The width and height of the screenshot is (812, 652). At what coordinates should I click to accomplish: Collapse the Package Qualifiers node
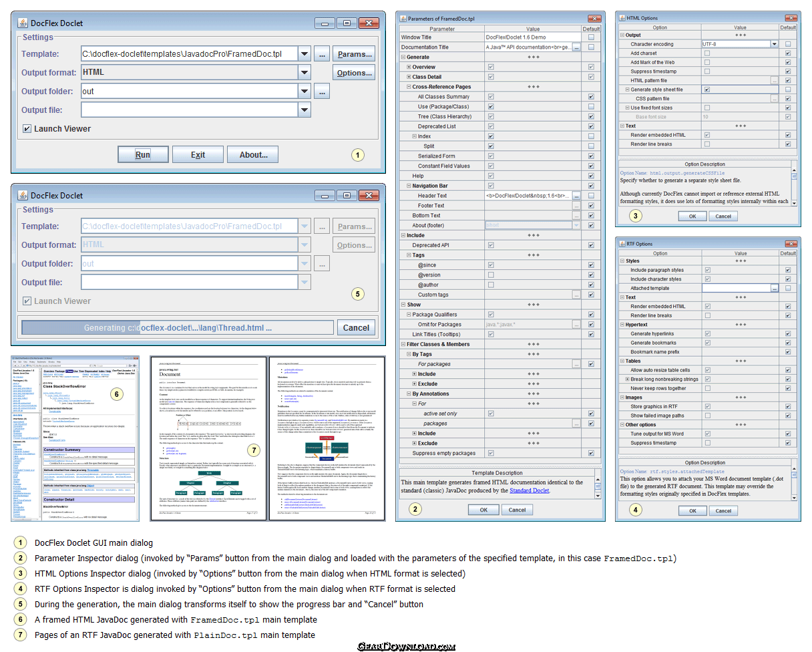(409, 314)
